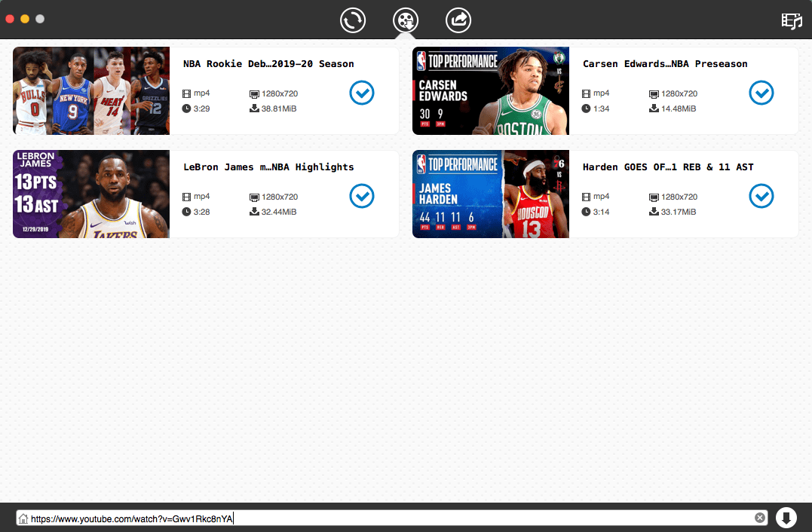Open the LeBron James 13PTS 13AST thumbnail
Image resolution: width=812 pixels, height=532 pixels.
[91, 194]
